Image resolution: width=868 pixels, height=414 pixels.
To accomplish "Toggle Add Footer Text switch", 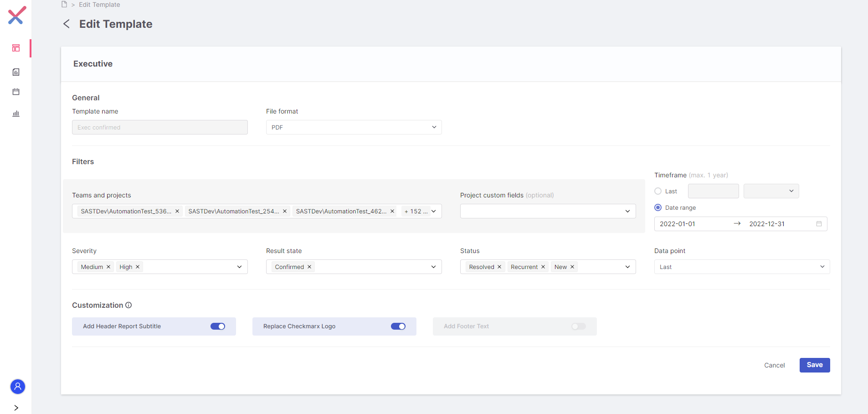I will [579, 326].
